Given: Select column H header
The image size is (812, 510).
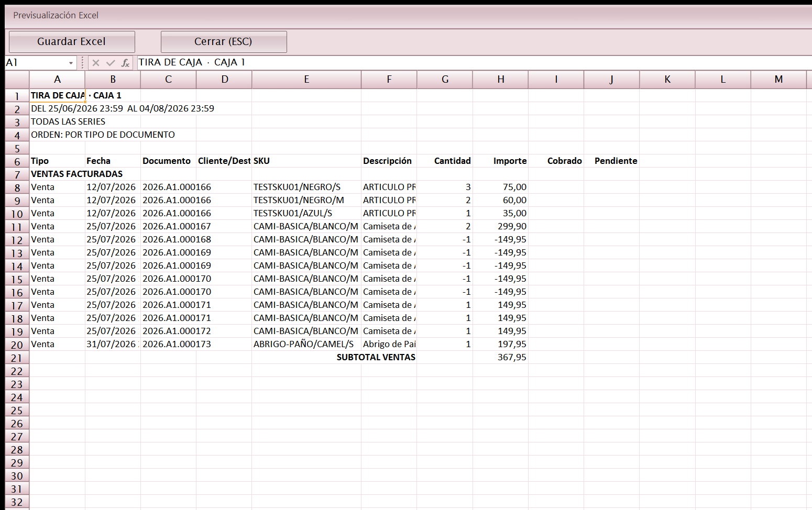Looking at the screenshot, I should click(x=500, y=79).
